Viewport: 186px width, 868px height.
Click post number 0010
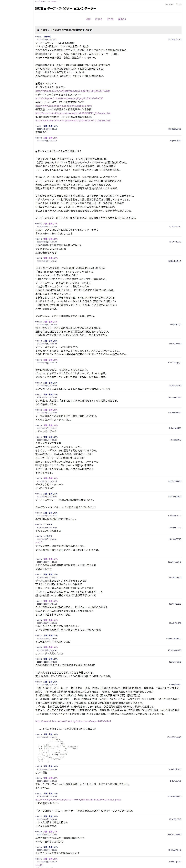(x=40, y=383)
